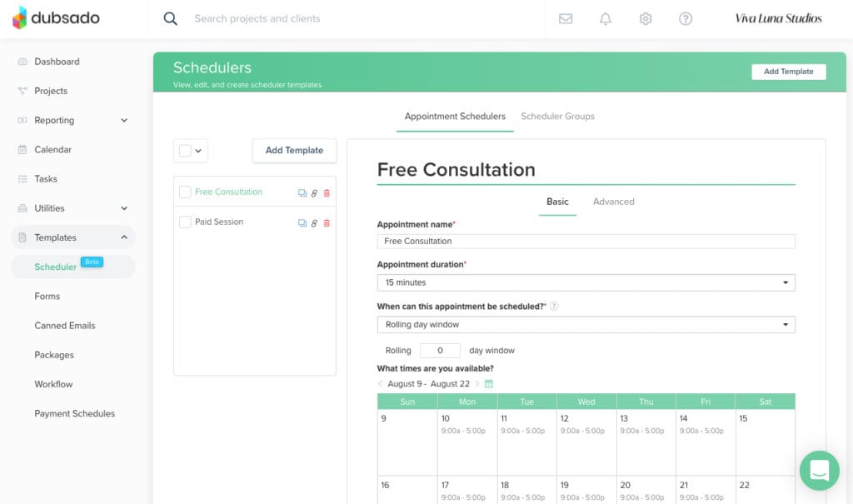Select Thursday 20 availability cell

(646, 490)
